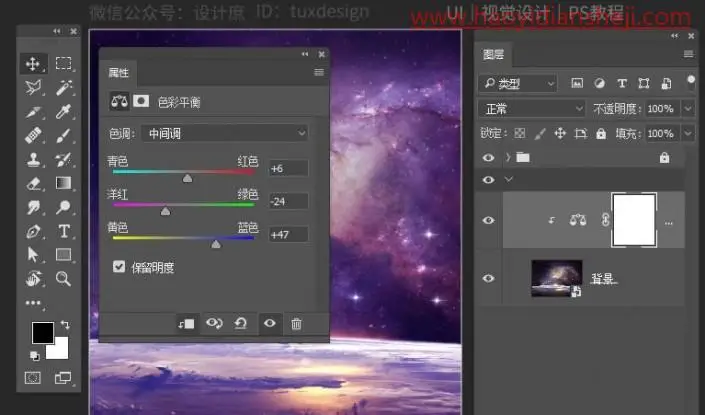Image resolution: width=705 pixels, height=415 pixels.
Task: Select the Clone Stamp tool
Action: pyautogui.click(x=33, y=159)
